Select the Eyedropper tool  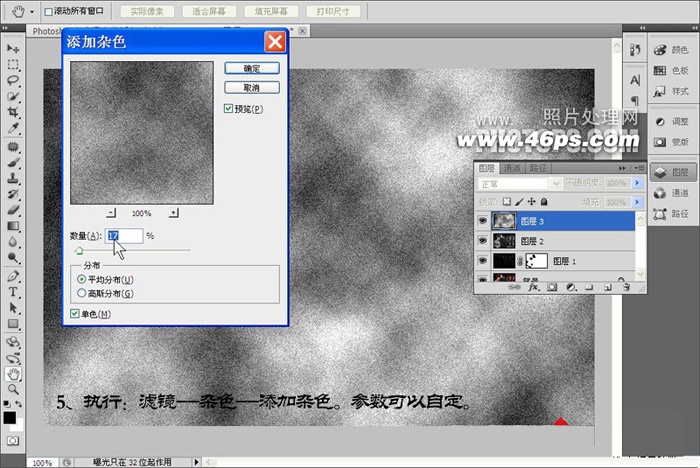click(13, 128)
